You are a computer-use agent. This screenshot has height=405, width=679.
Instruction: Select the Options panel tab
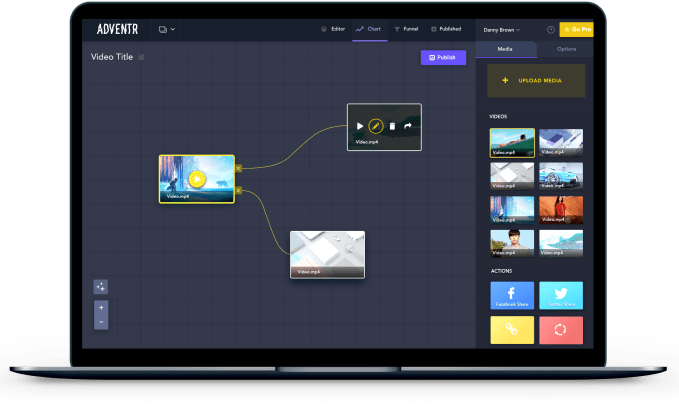(566, 49)
